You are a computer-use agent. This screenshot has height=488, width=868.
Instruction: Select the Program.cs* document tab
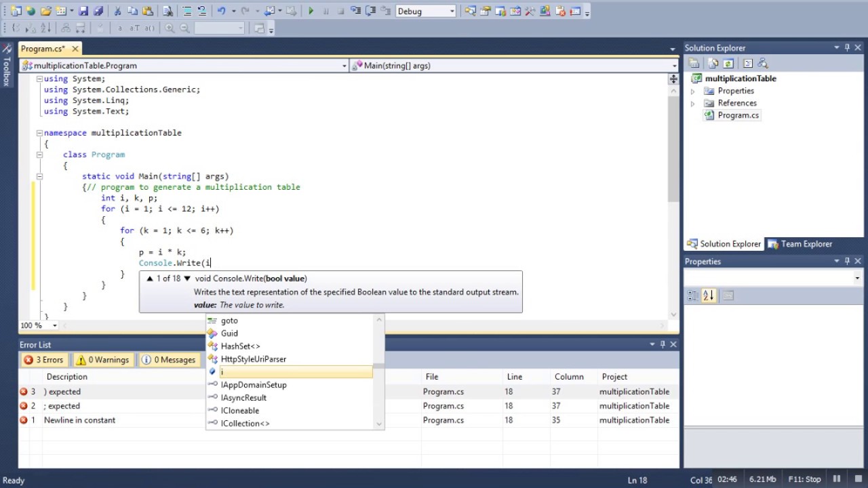tap(43, 49)
